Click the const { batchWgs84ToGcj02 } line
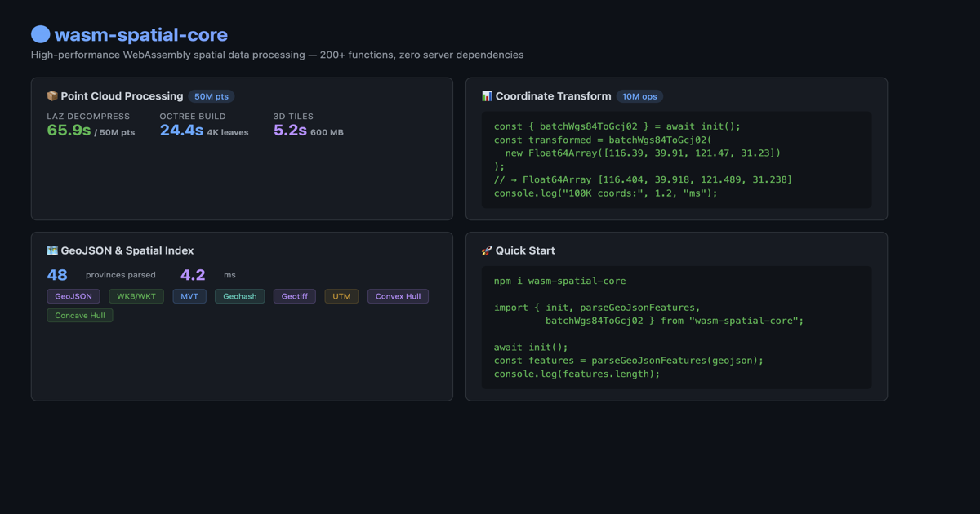The image size is (980, 514). (x=617, y=126)
